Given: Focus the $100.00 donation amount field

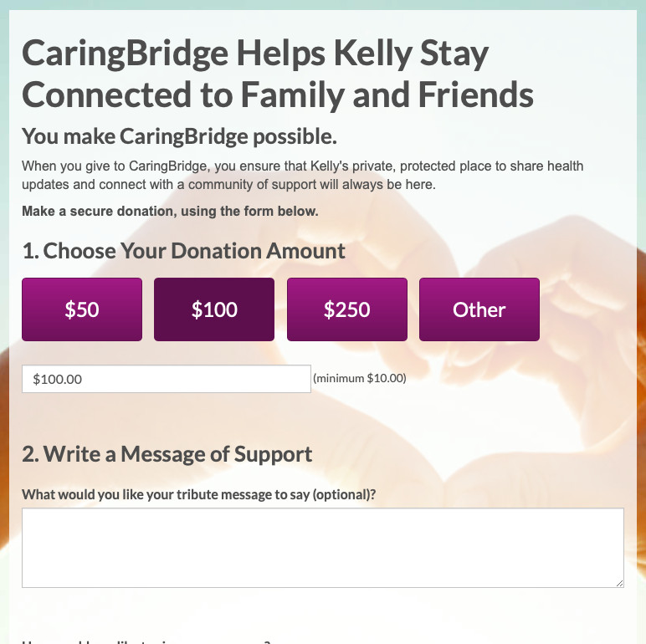Looking at the screenshot, I should (166, 379).
